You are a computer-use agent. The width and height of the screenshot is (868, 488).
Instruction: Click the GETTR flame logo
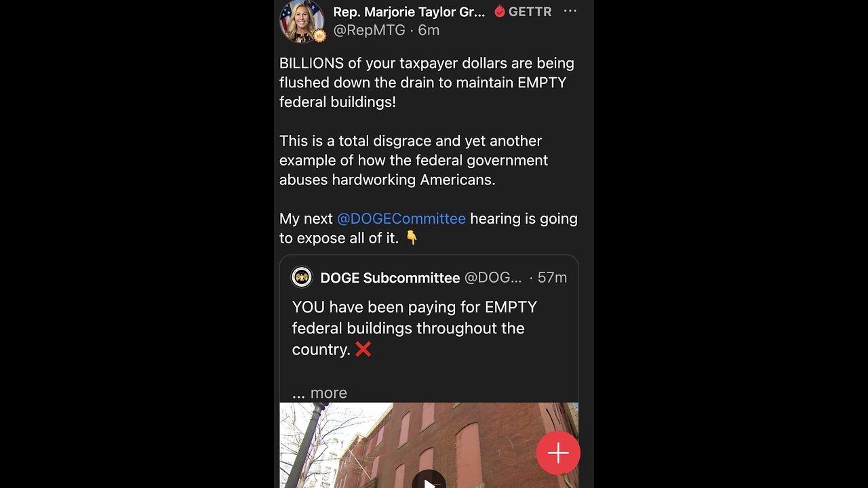click(x=500, y=12)
